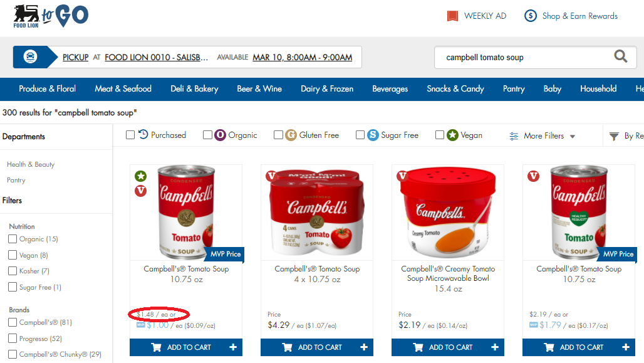Open the Health & Beauty department link
The width and height of the screenshot is (644, 363).
[x=31, y=164]
